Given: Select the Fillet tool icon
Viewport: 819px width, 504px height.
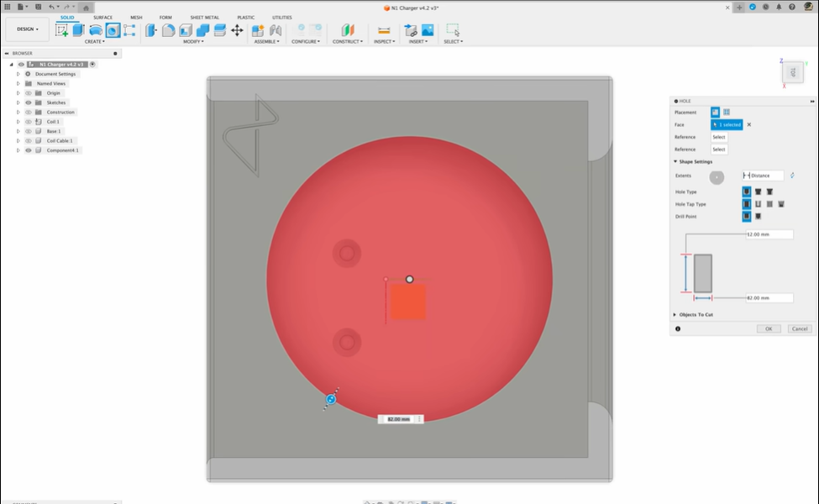Looking at the screenshot, I should click(x=168, y=30).
